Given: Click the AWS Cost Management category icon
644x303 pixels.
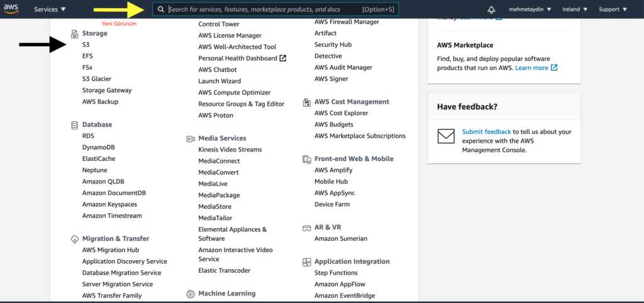Looking at the screenshot, I should [306, 102].
